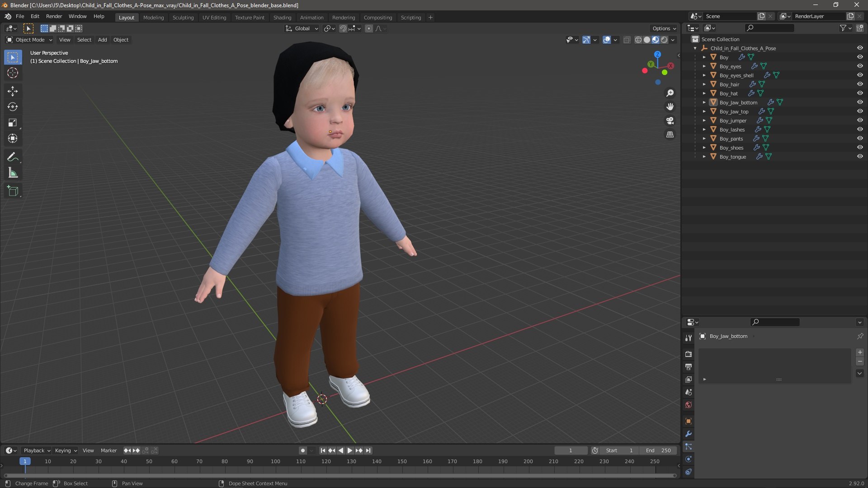Open the Object Constraints properties tab
Image resolution: width=868 pixels, height=488 pixels.
coord(688,472)
